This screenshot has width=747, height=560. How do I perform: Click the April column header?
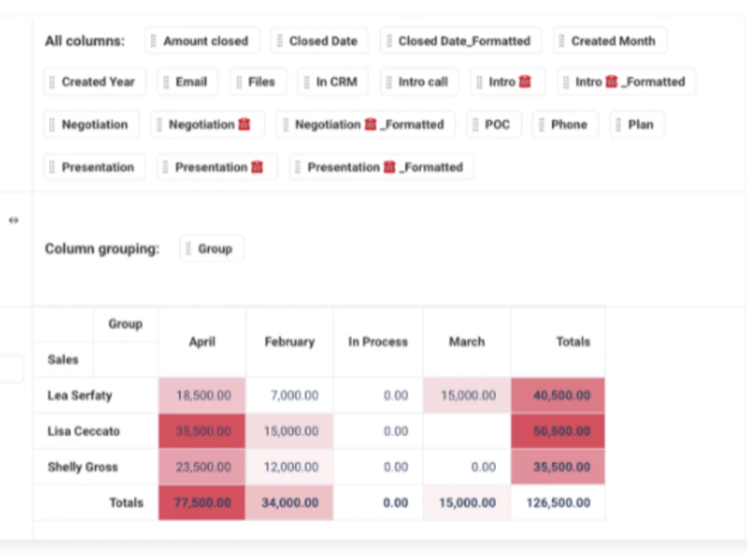tap(202, 342)
